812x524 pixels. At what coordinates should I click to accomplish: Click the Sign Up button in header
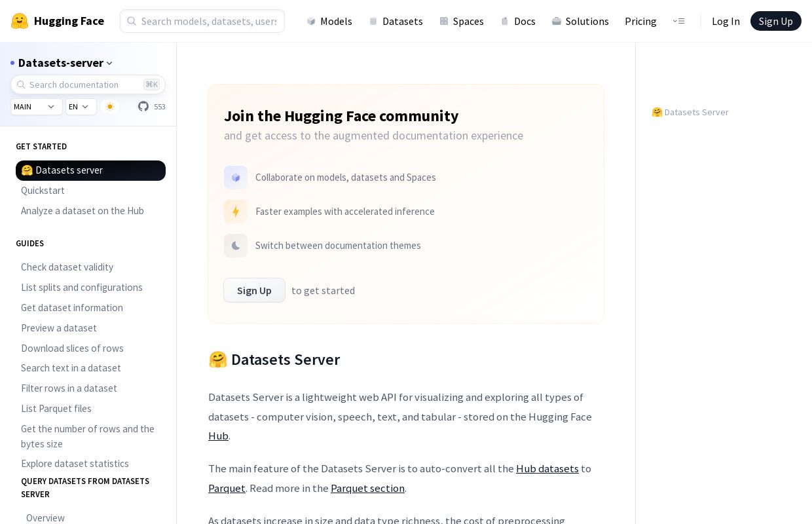(x=775, y=21)
